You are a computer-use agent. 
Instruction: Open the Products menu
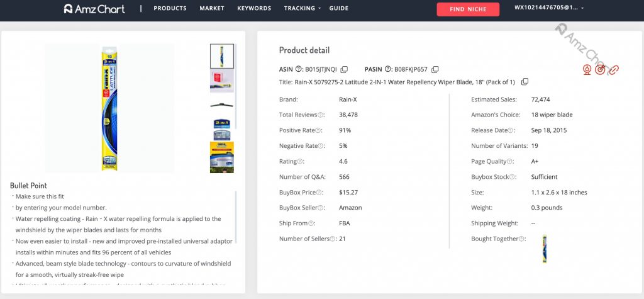(170, 8)
